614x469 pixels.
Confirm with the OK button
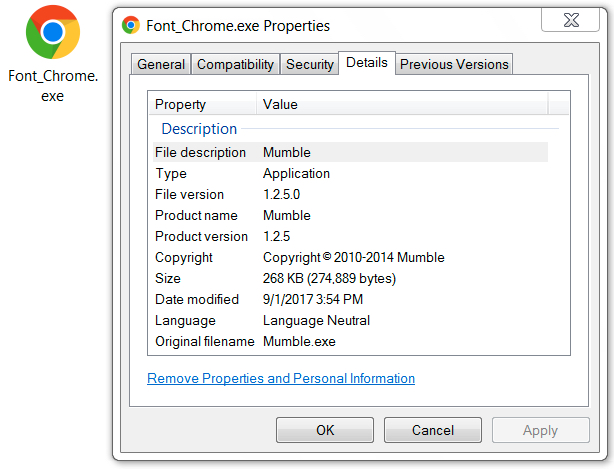[325, 430]
